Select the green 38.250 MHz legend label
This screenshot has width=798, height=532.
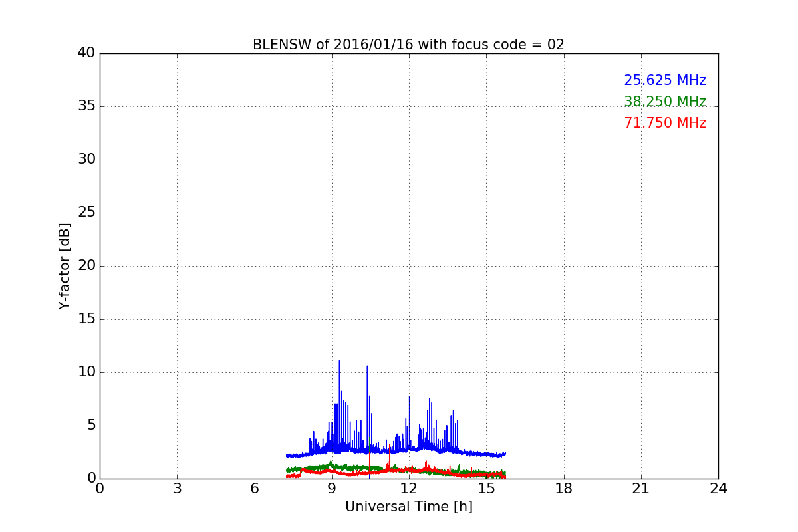coord(665,102)
